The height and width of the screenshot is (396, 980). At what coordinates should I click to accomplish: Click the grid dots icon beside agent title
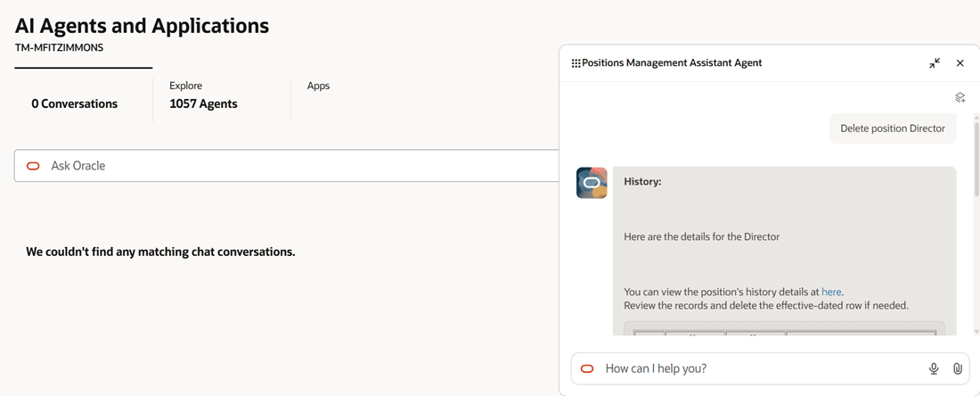tap(576, 63)
